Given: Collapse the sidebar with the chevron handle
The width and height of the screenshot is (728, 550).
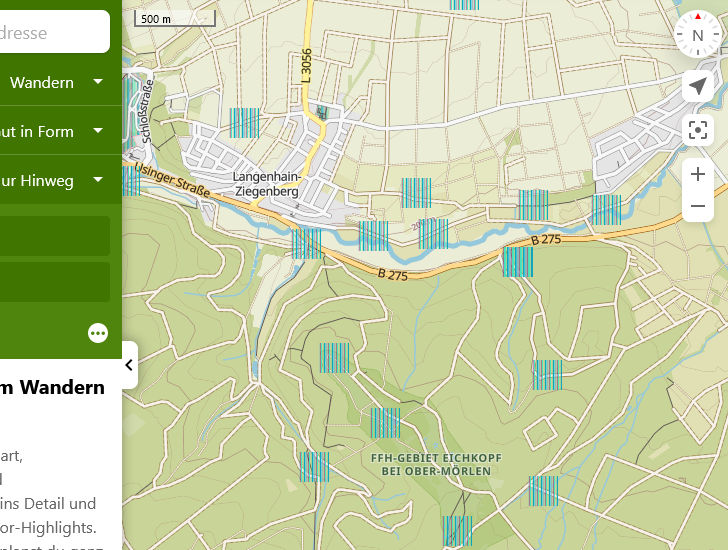Looking at the screenshot, I should point(129,366).
